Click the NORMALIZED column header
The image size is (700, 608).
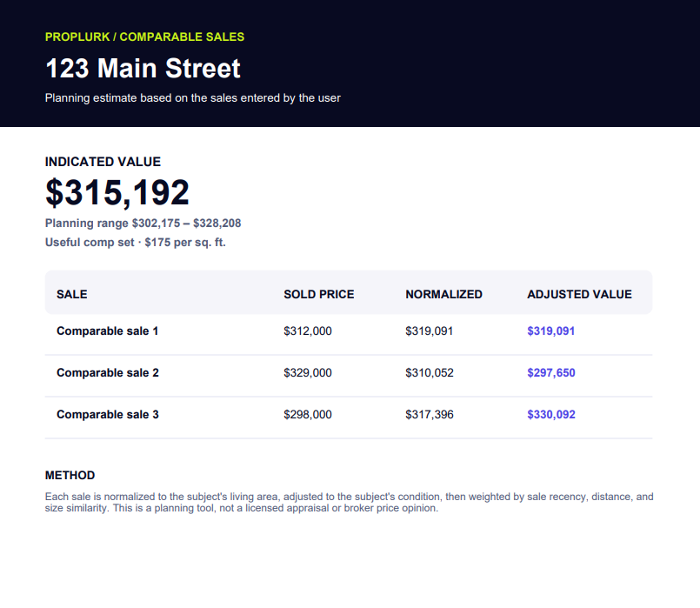pyautogui.click(x=443, y=294)
